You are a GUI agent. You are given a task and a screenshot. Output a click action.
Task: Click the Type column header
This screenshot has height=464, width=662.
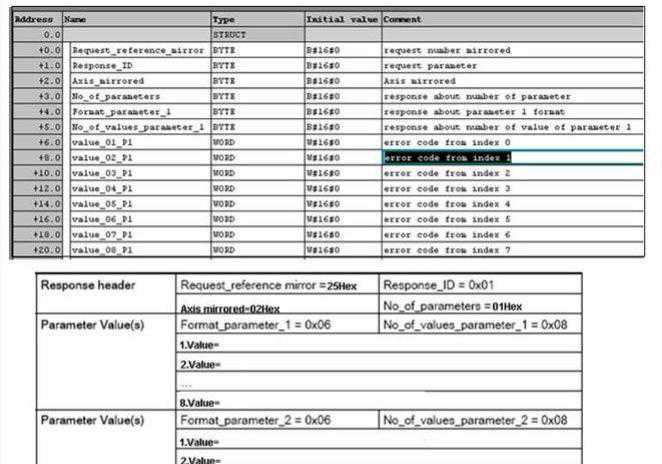tap(257, 19)
